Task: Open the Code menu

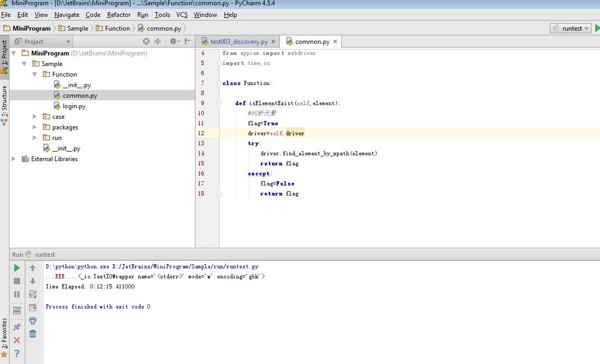Action: click(x=93, y=15)
